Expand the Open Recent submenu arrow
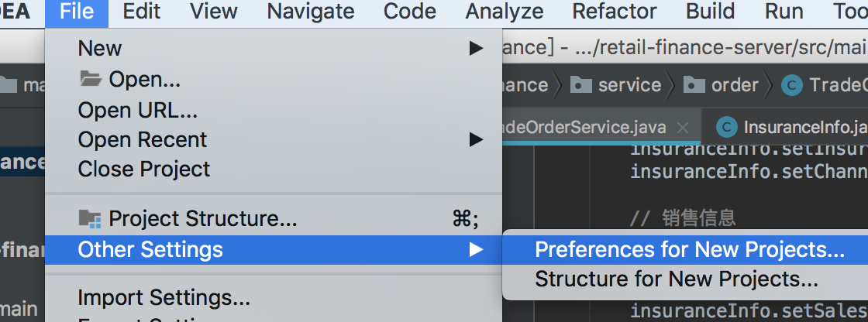868x322 pixels. coord(476,139)
